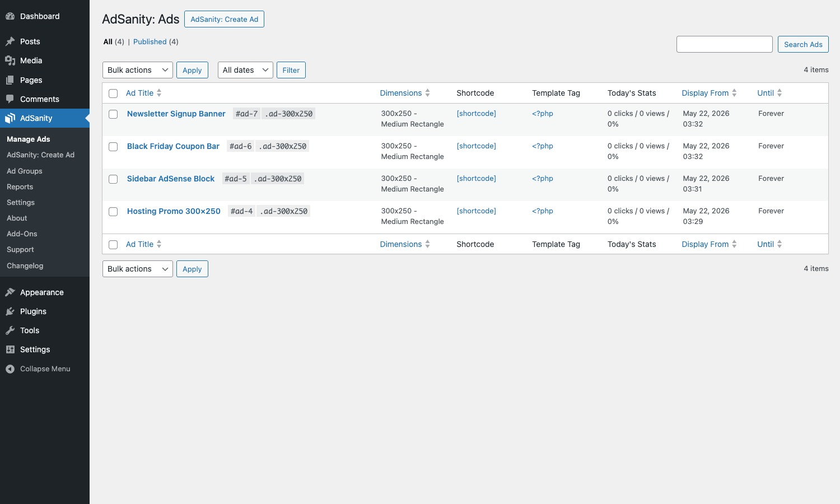
Task: Select the Newsletter Signup Banner checkbox
Action: point(113,114)
